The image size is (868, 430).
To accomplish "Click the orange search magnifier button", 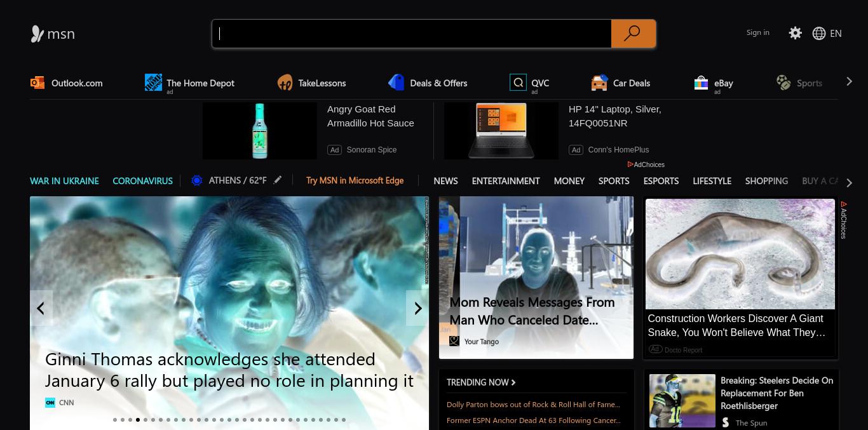I will click(x=633, y=34).
